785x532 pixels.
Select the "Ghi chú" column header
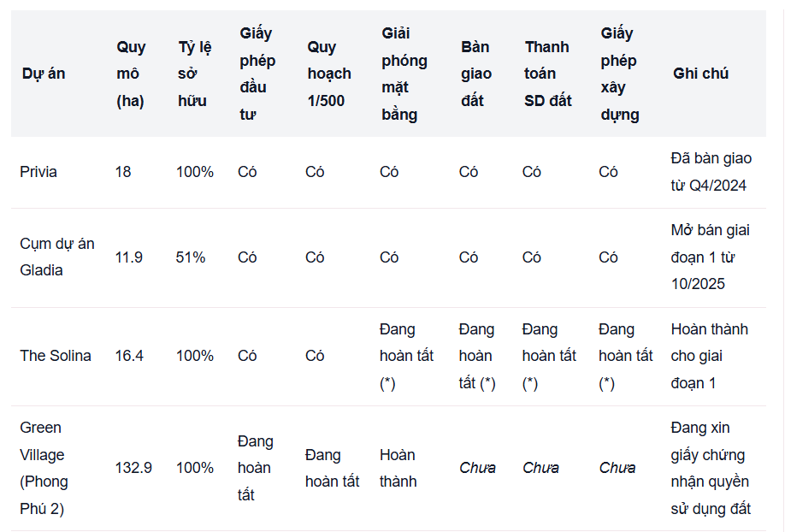tap(700, 74)
